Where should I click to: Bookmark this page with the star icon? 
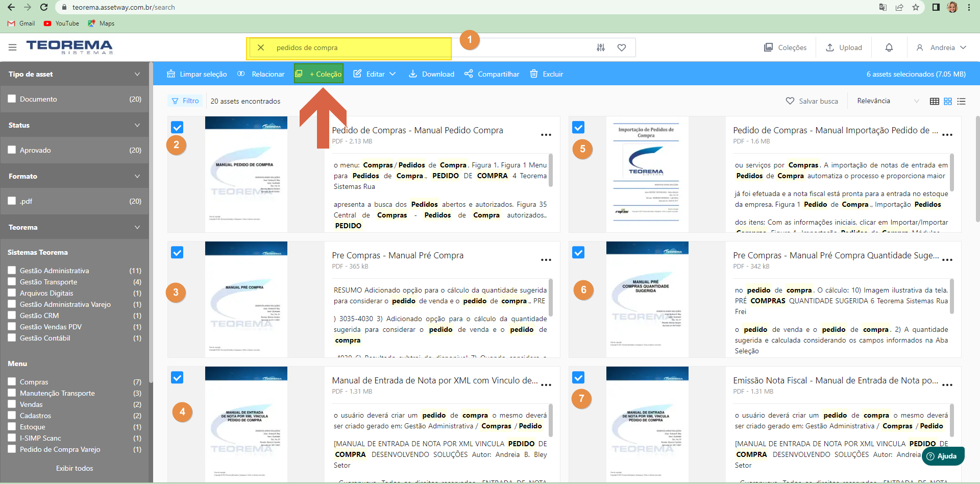916,7
